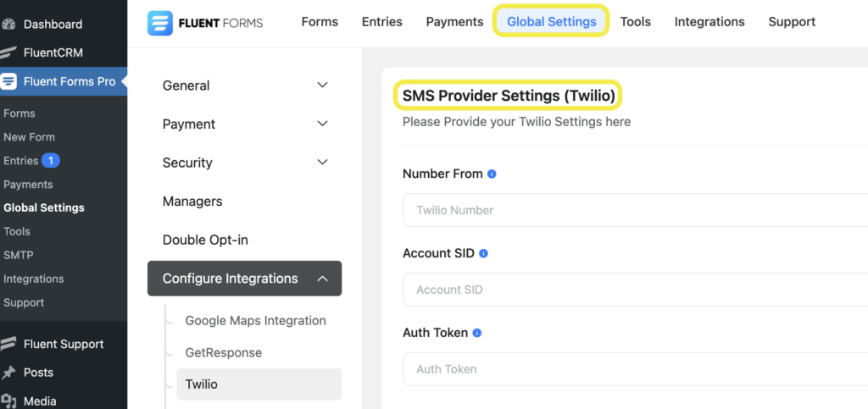This screenshot has height=409, width=868.
Task: Expand the Security settings section
Action: pos(245,163)
